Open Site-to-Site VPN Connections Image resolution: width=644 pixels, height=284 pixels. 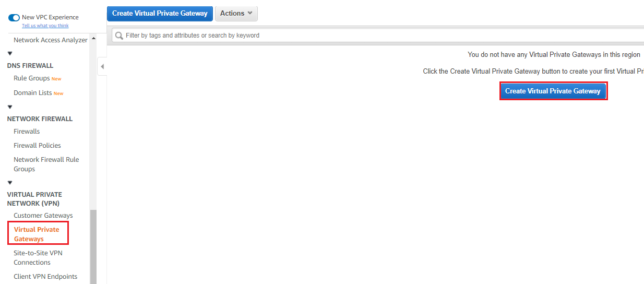[38, 258]
